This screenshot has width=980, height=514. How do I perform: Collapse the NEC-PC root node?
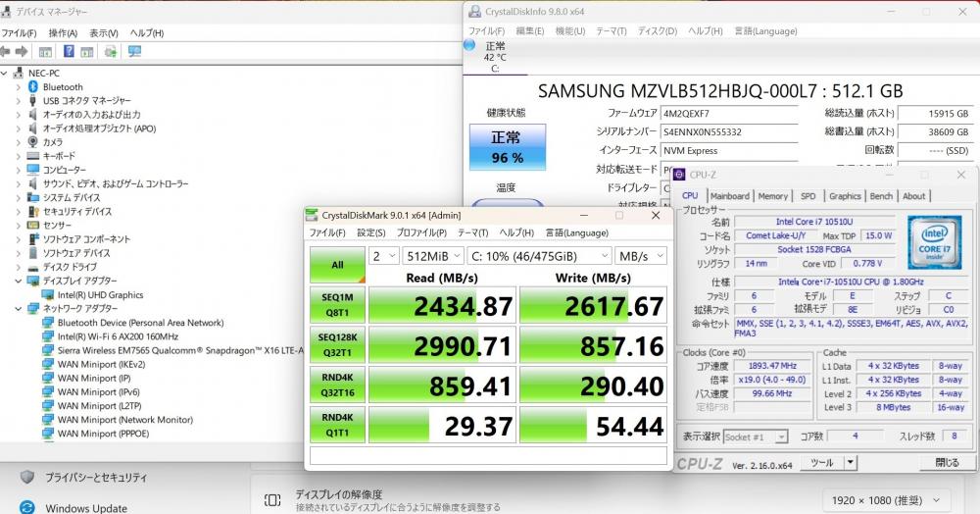tap(4, 74)
